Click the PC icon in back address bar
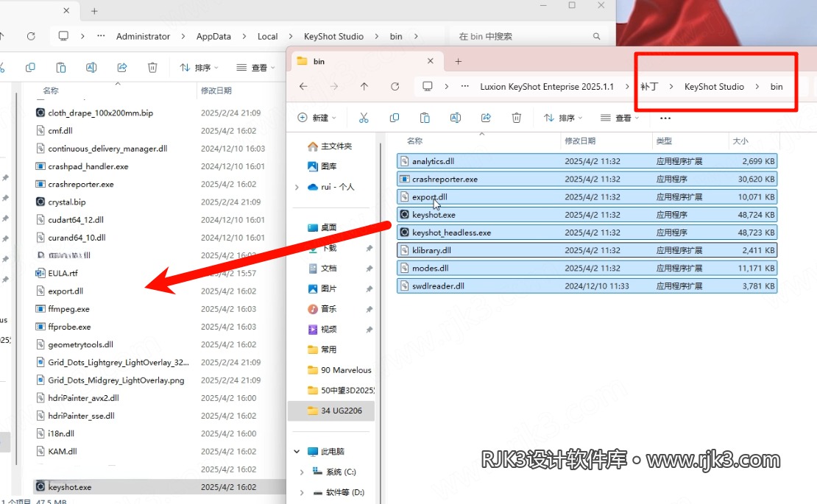817x504 pixels. click(x=63, y=36)
